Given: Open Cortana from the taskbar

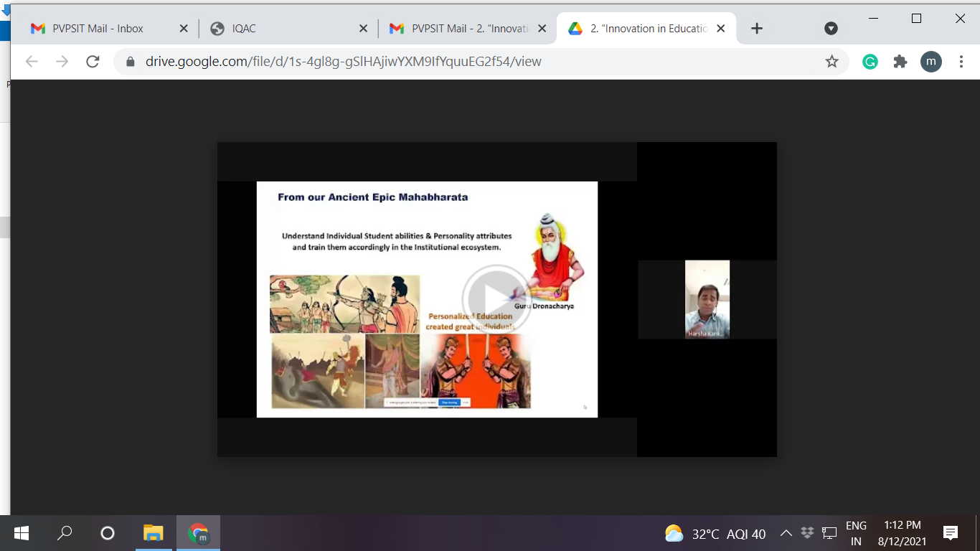Looking at the screenshot, I should click(108, 533).
